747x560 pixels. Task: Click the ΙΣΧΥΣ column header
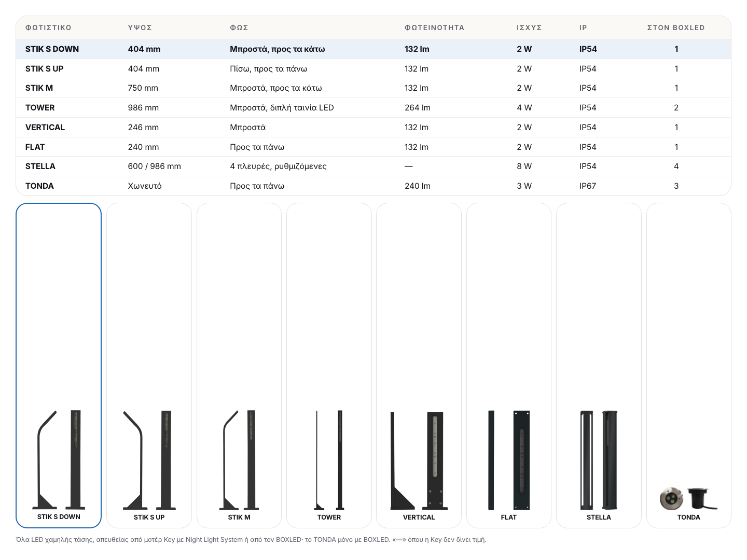click(x=529, y=28)
